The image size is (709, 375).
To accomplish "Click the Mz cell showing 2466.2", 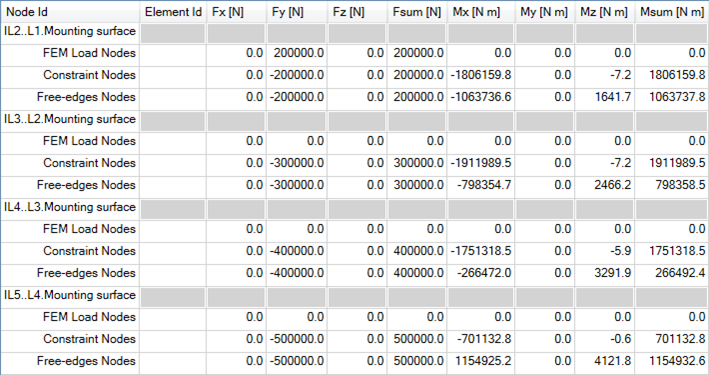I will [605, 185].
